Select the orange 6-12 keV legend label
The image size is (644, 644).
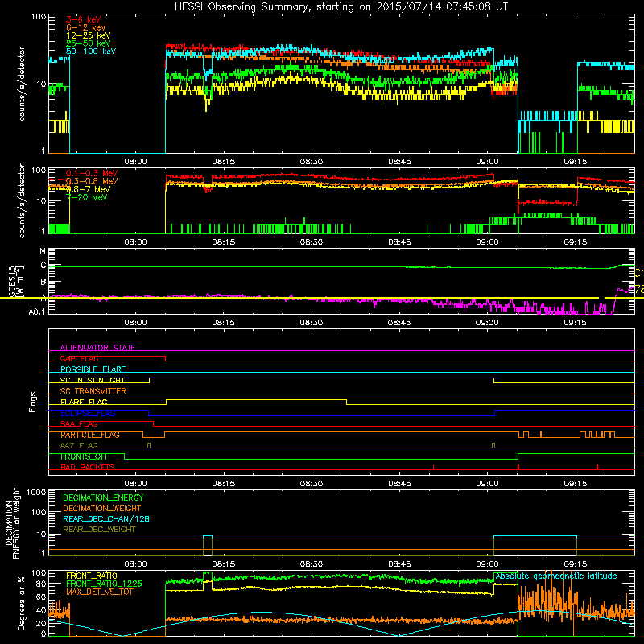(x=85, y=27)
